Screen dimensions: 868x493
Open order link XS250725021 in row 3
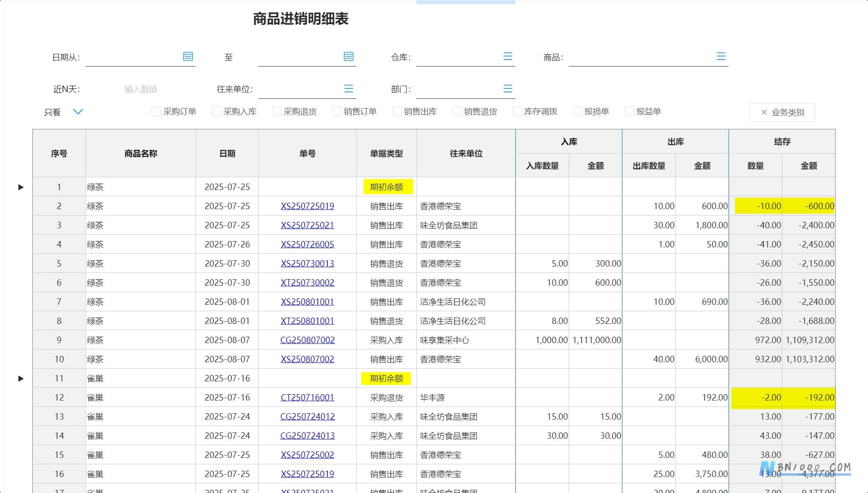(x=308, y=225)
